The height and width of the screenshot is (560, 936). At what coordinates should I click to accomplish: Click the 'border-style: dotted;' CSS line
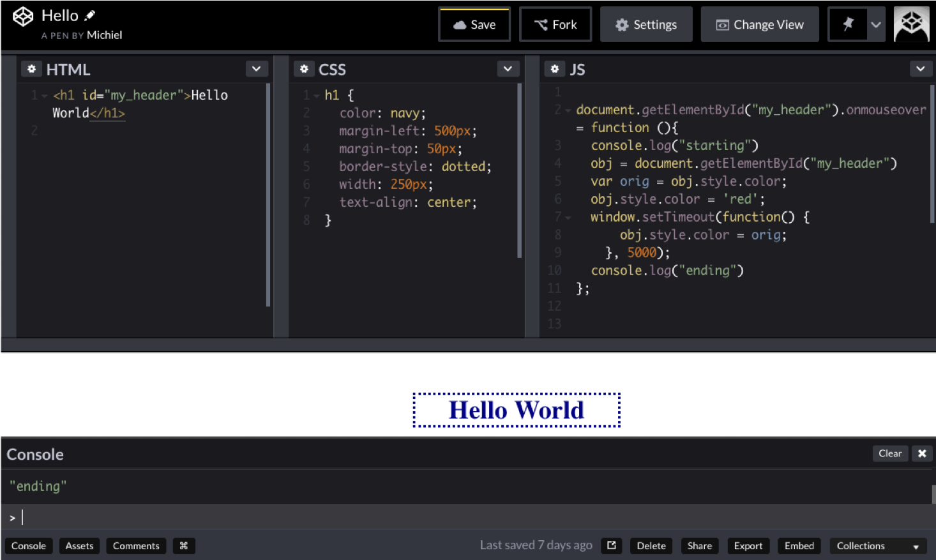coord(415,167)
